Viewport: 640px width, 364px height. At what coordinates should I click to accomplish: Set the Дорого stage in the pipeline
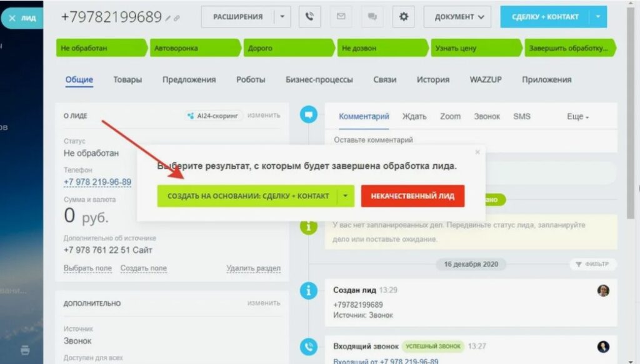click(288, 47)
